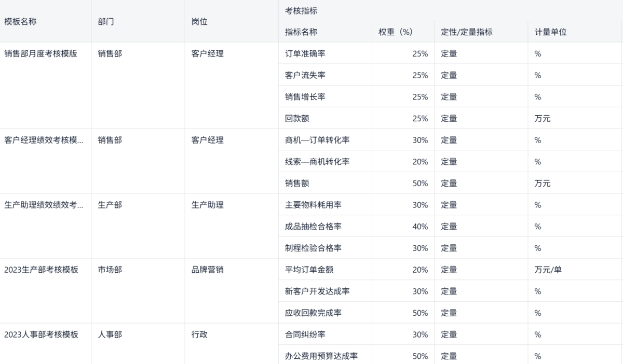The width and height of the screenshot is (623, 364).
Task: Click the 40% weight cell
Action: (x=420, y=227)
